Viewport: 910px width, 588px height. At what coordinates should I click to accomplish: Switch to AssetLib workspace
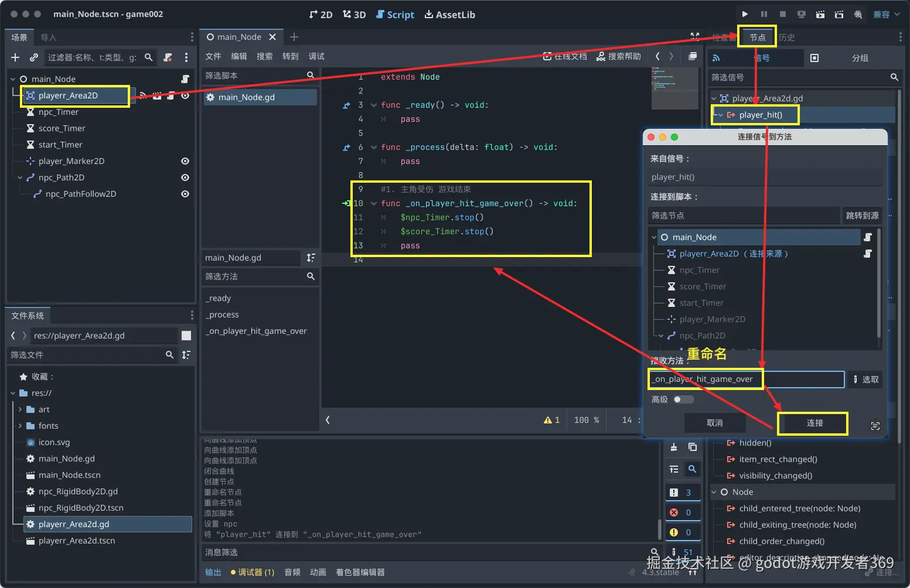click(x=449, y=15)
